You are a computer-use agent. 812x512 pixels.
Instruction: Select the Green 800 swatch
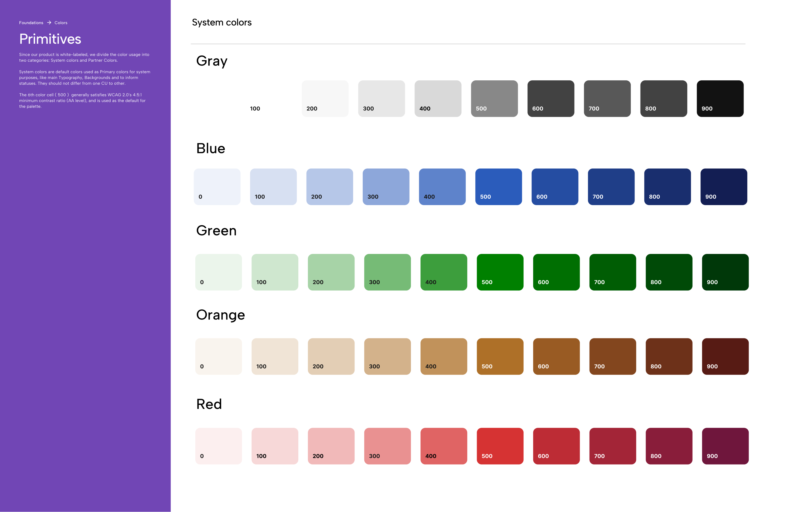(669, 272)
